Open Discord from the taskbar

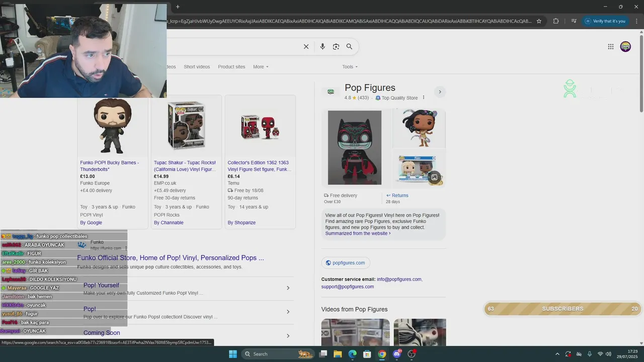coord(397,354)
